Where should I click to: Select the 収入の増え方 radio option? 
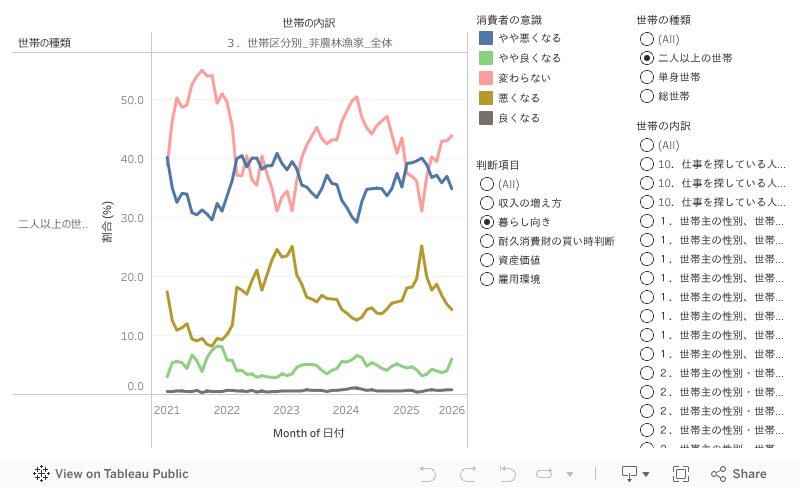487,203
